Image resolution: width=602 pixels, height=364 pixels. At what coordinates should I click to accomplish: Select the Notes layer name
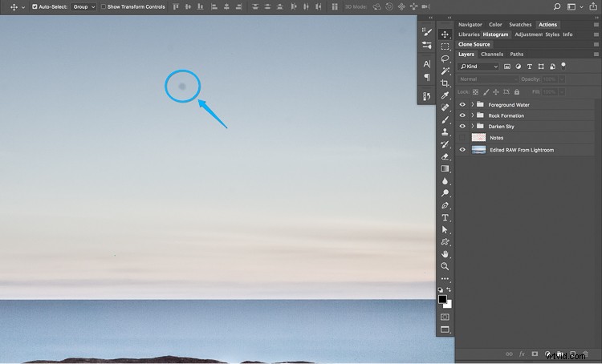click(x=496, y=138)
